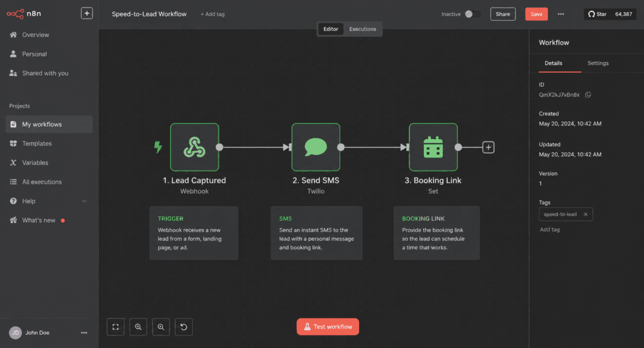The height and width of the screenshot is (348, 644).
Task: Click Twilio label under Send SMS
Action: (316, 191)
